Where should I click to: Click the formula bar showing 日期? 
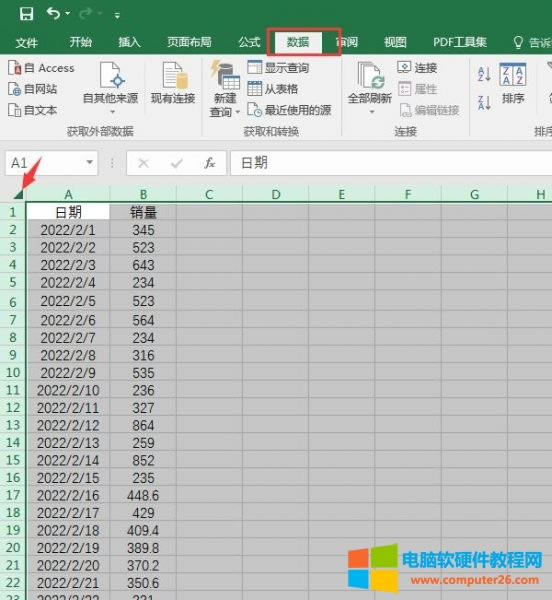391,163
